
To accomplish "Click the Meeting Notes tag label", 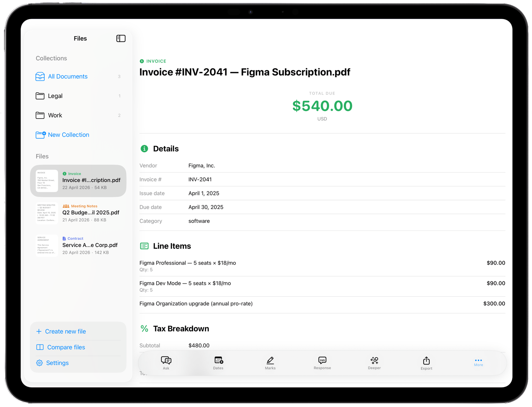I will [84, 206].
